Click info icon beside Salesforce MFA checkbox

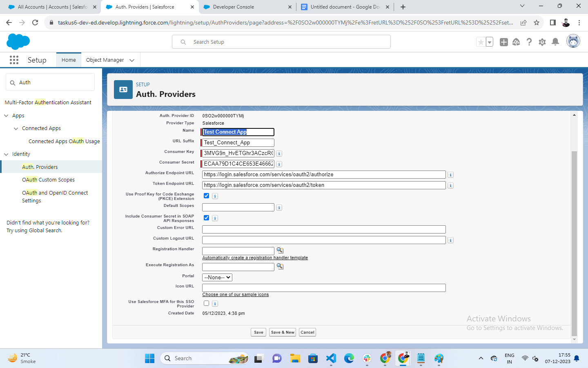215,304
